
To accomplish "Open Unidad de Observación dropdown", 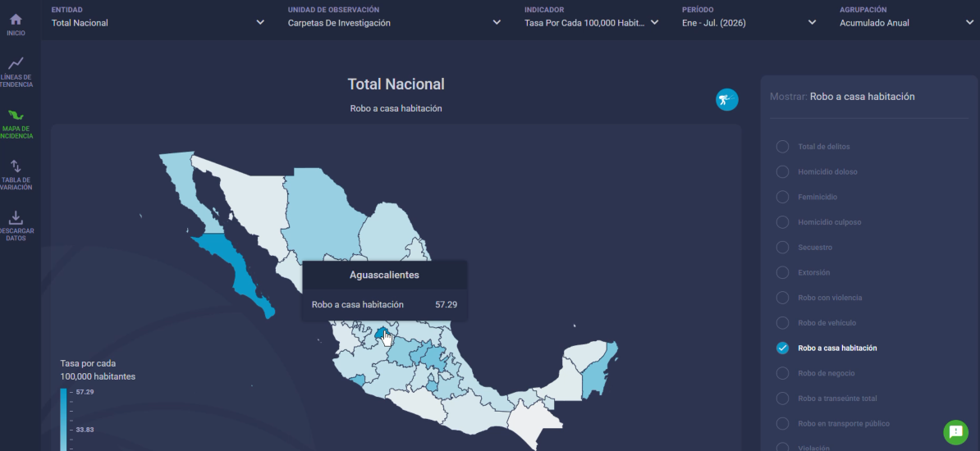I will (x=394, y=22).
